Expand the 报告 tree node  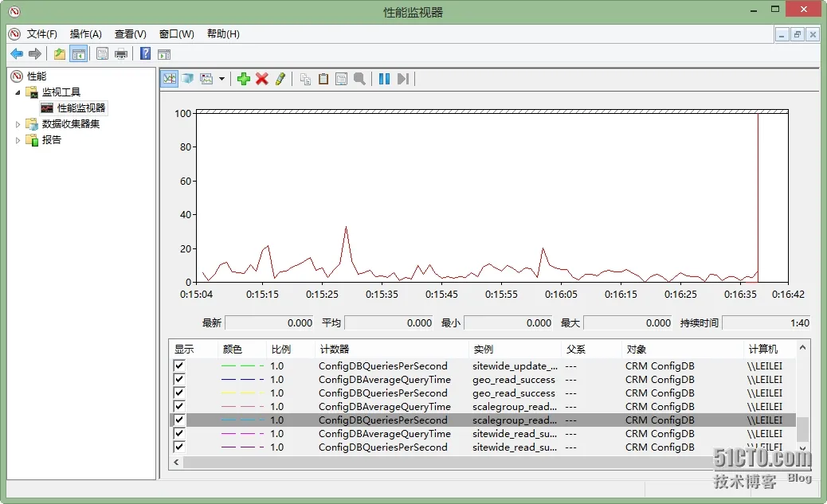(x=18, y=140)
